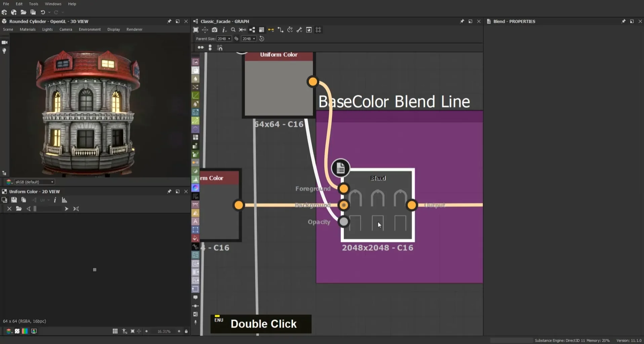Open the Edit menu

pos(19,4)
